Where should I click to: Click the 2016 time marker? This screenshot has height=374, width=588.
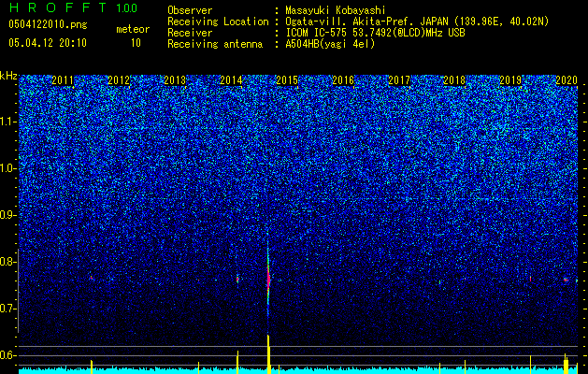click(x=343, y=79)
